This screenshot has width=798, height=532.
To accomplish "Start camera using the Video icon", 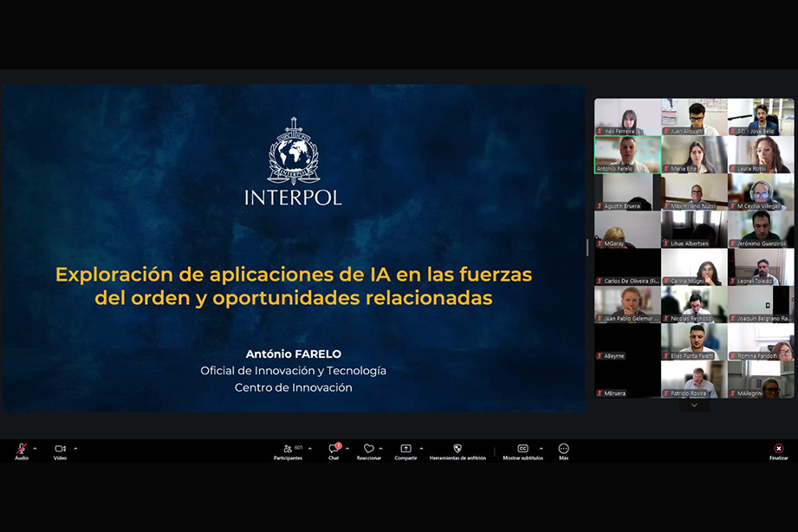I will [x=60, y=449].
